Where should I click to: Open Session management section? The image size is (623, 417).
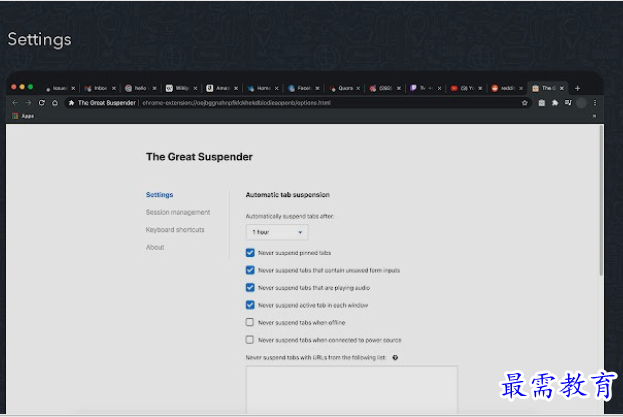click(178, 212)
